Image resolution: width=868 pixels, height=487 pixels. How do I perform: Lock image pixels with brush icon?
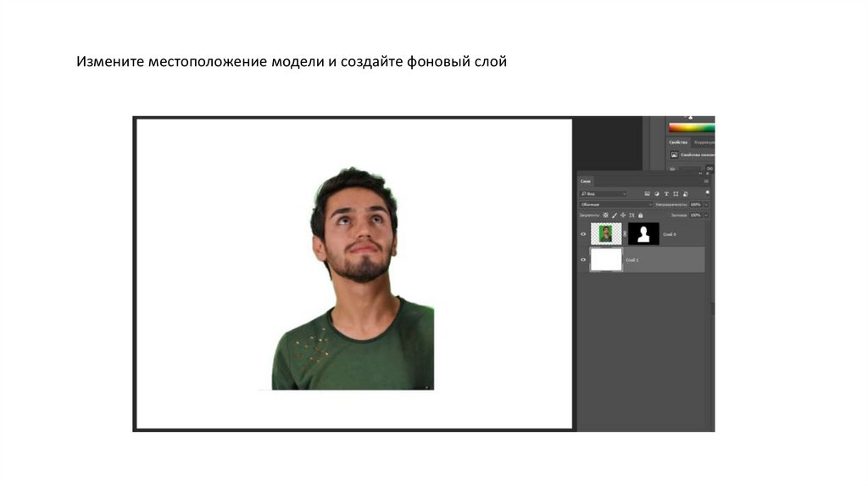tap(615, 215)
